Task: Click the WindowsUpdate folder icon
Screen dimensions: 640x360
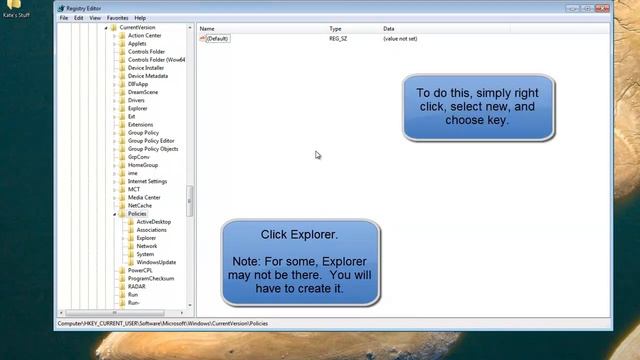Action: pos(131,262)
